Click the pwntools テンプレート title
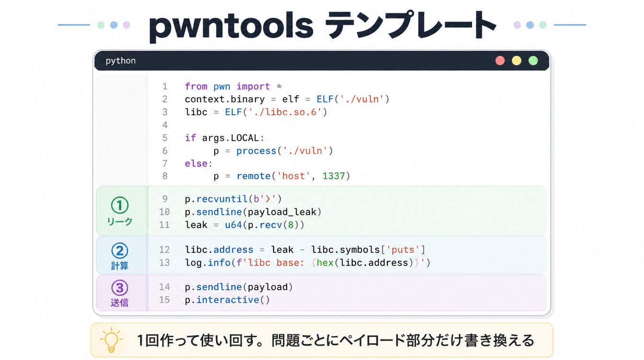Image resolution: width=644 pixels, height=360 pixels. [322, 27]
